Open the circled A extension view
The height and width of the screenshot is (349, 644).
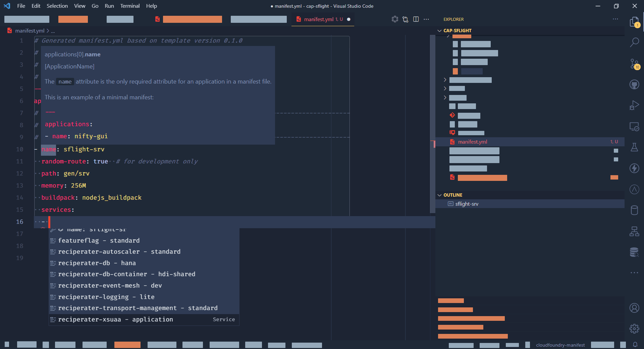coord(634,189)
